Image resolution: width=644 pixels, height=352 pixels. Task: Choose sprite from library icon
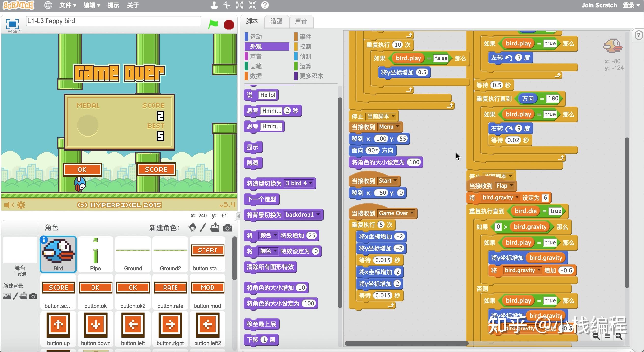(192, 227)
